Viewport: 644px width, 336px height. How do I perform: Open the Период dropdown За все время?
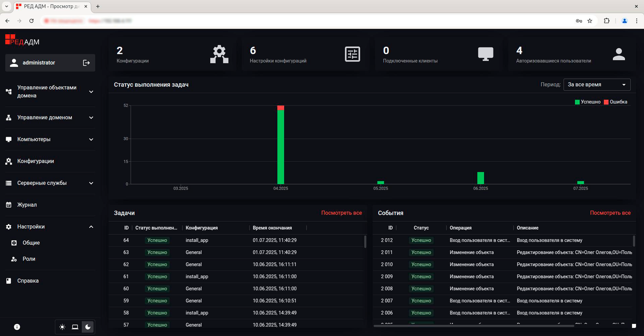point(597,85)
